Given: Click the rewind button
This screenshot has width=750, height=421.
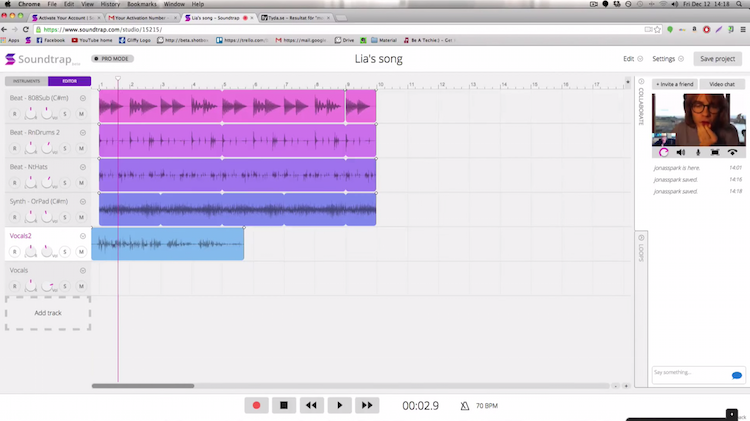Looking at the screenshot, I should tap(311, 405).
